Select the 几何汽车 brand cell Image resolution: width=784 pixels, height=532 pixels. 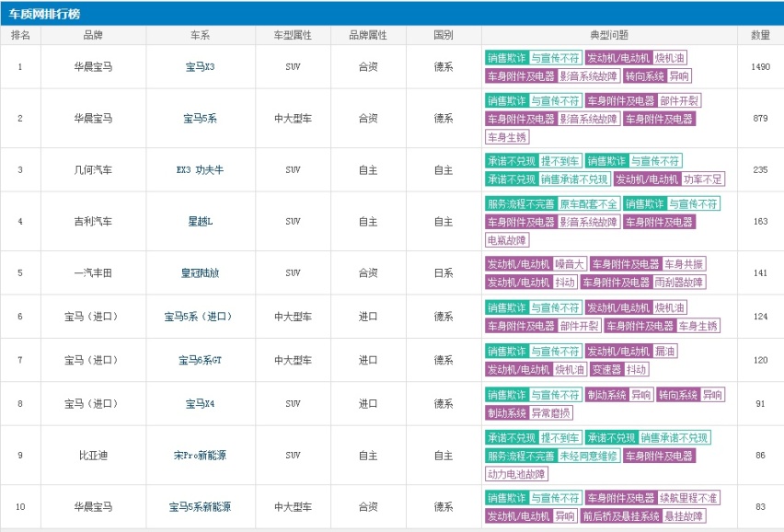(x=93, y=170)
